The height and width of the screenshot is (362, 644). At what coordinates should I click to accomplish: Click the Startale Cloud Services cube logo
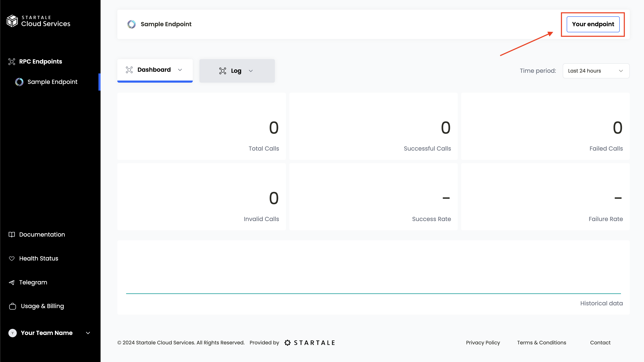(12, 21)
